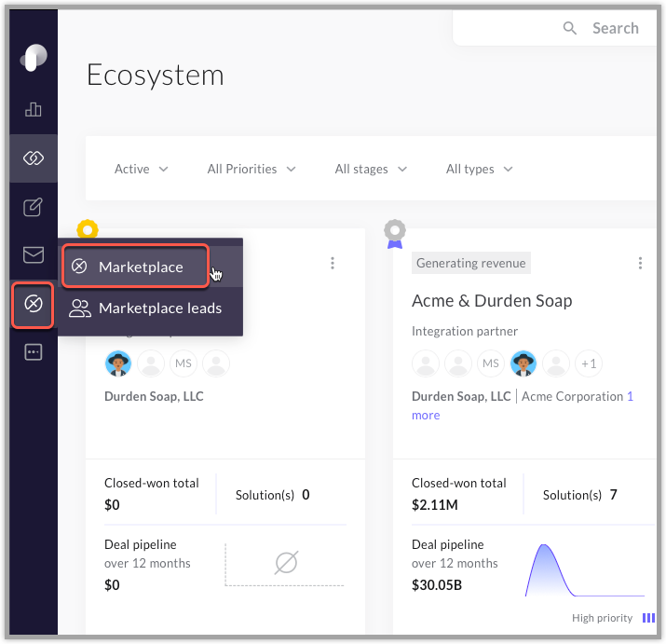Image resolution: width=666 pixels, height=644 pixels.
Task: Click the Generating revenue stage tag
Action: [471, 263]
